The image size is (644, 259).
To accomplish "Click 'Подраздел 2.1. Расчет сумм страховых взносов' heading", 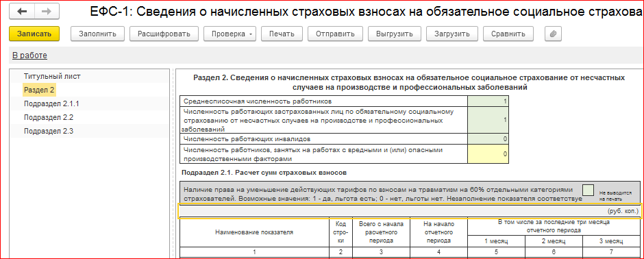I will (x=264, y=173).
